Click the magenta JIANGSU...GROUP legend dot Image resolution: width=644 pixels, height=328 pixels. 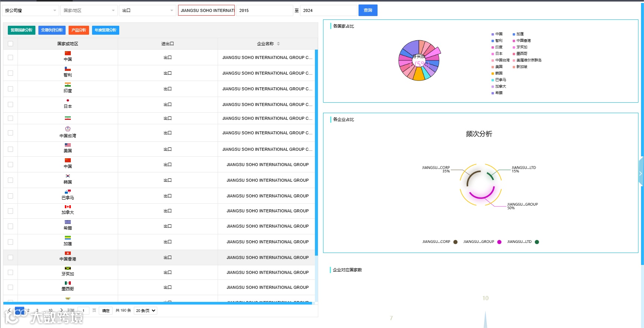tap(499, 242)
